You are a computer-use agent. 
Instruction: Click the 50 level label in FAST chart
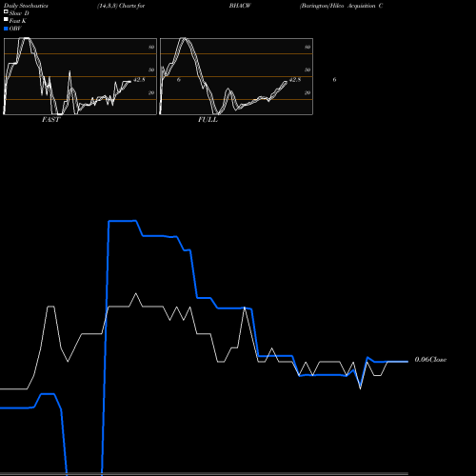pyautogui.click(x=151, y=69)
